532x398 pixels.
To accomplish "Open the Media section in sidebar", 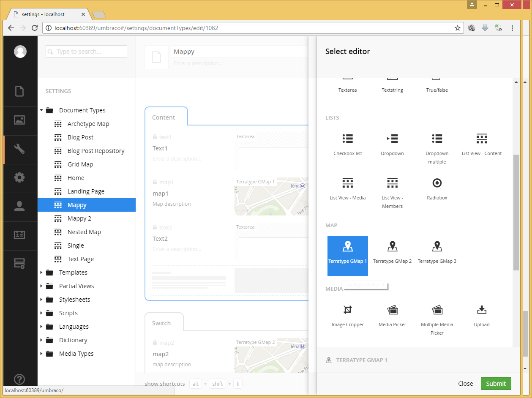I will (x=19, y=120).
